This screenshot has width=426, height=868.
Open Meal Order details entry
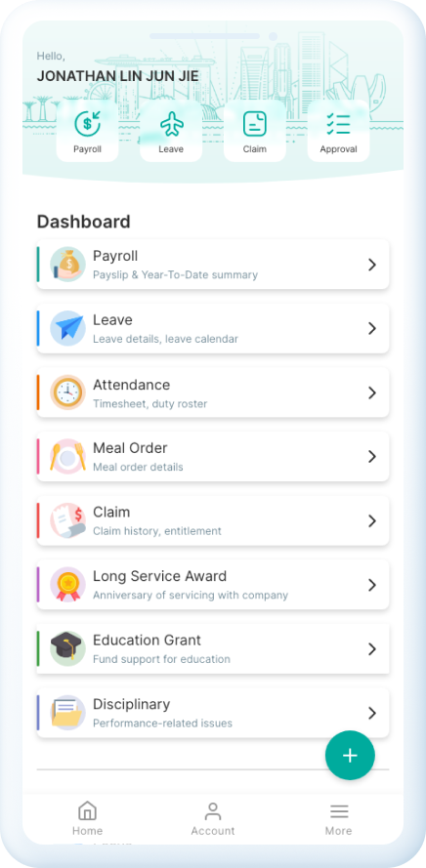click(x=213, y=457)
